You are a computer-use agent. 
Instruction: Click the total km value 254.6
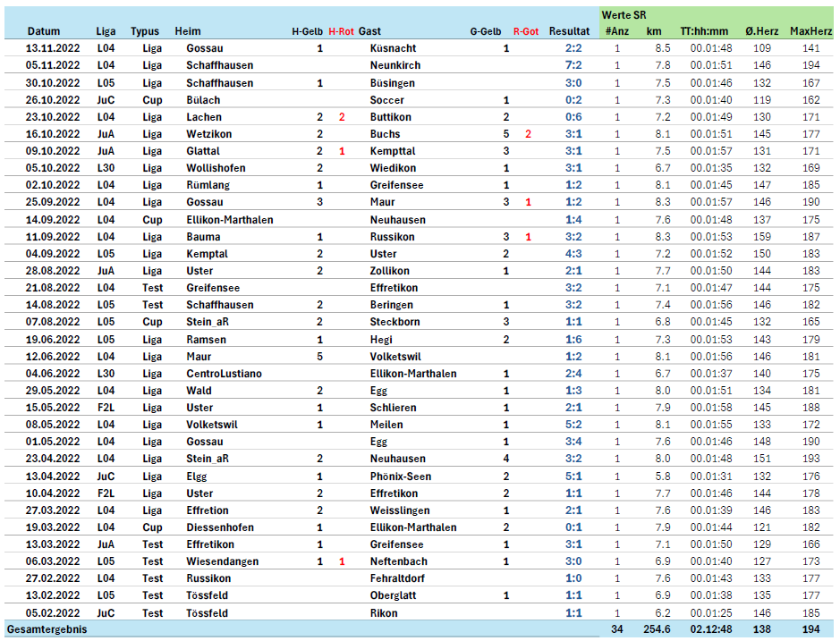[658, 630]
